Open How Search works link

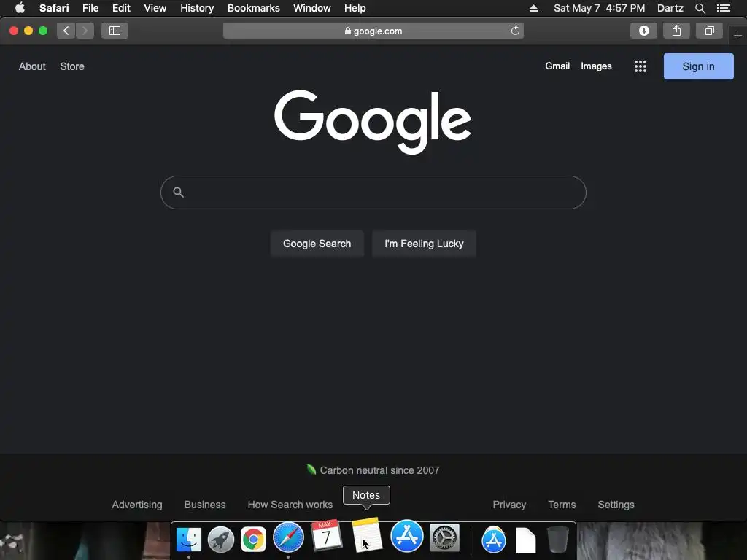tap(290, 505)
